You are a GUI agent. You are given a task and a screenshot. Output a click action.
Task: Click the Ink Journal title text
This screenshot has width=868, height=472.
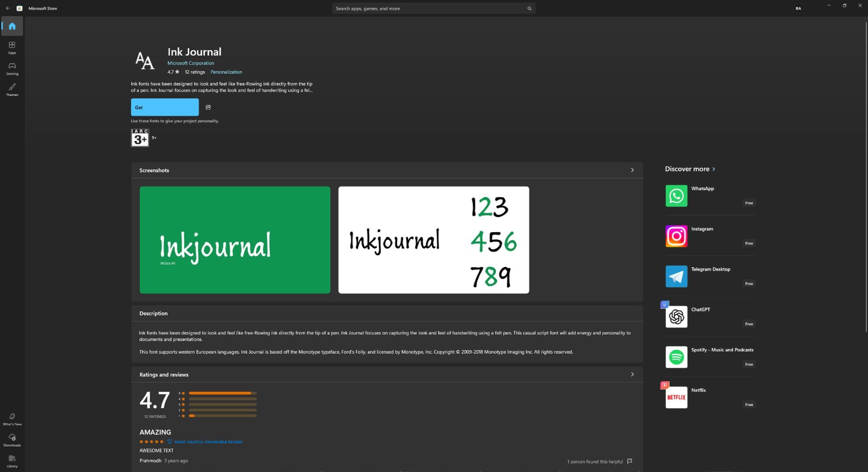[194, 52]
